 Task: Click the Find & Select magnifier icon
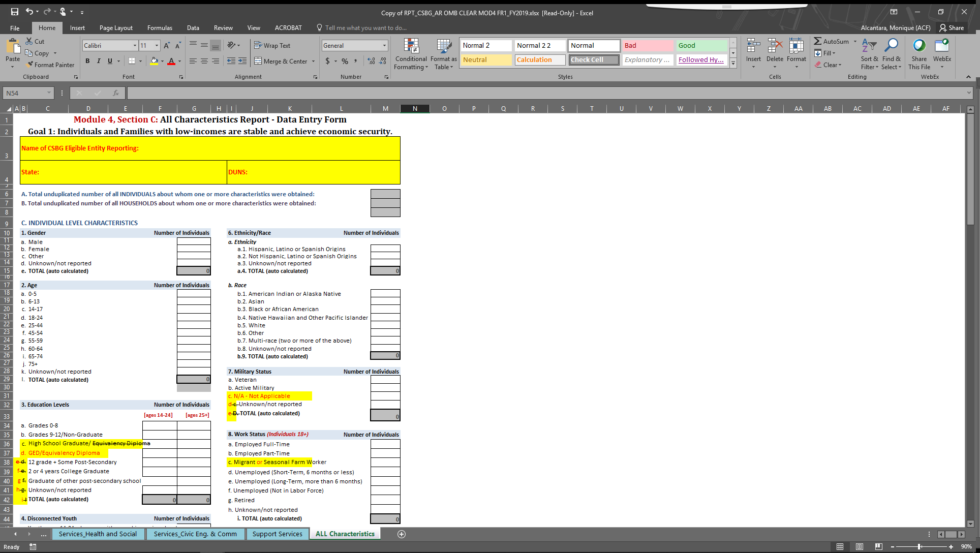(891, 46)
